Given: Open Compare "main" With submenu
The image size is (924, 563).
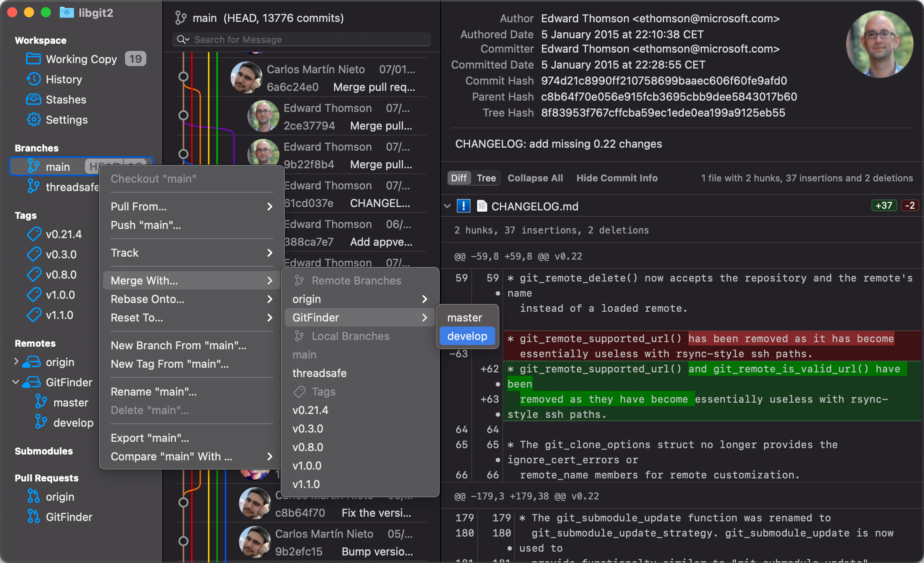Looking at the screenshot, I should pyautogui.click(x=191, y=456).
